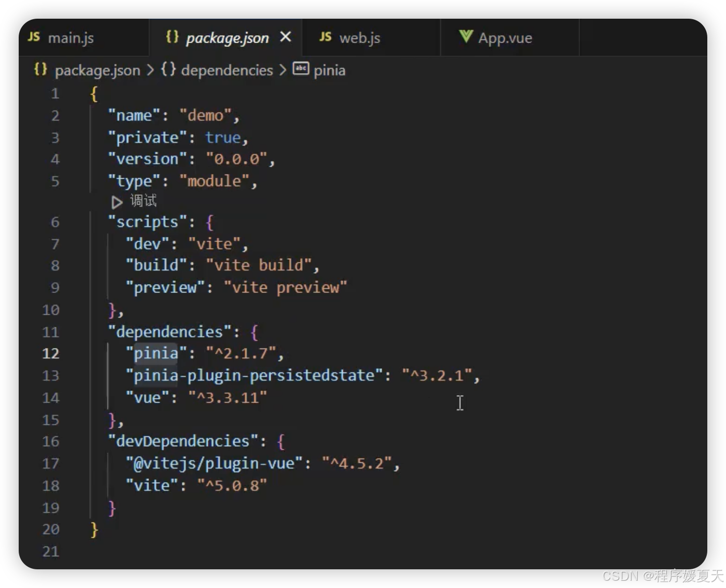Click the "vite preview" value
This screenshot has height=588, width=726.
pos(285,287)
